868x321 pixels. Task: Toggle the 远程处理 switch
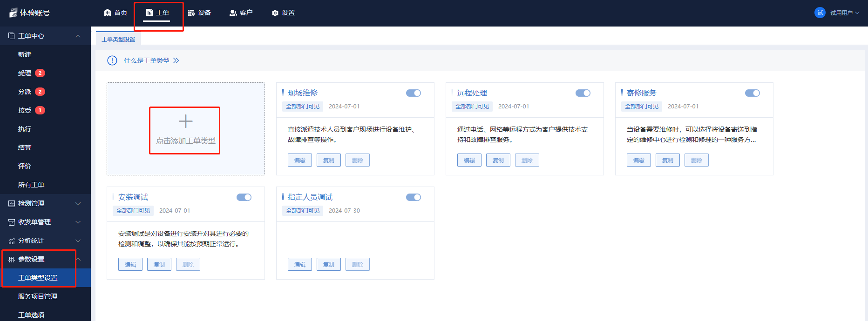pos(583,93)
